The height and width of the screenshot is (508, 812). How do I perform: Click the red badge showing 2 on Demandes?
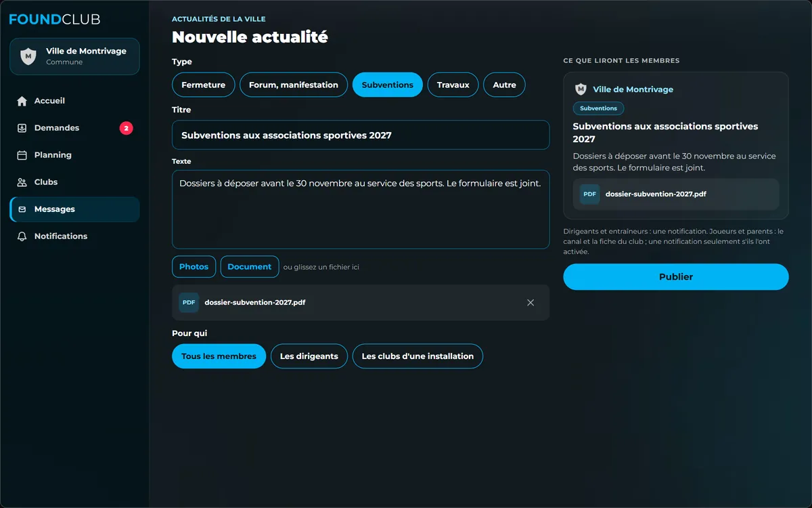[x=126, y=128]
